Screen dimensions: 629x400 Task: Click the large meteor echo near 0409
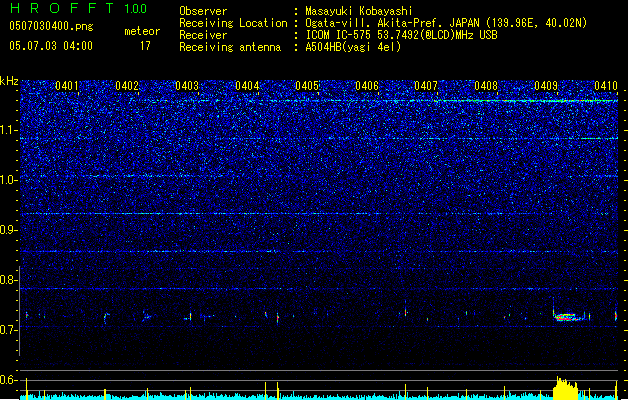568,317
